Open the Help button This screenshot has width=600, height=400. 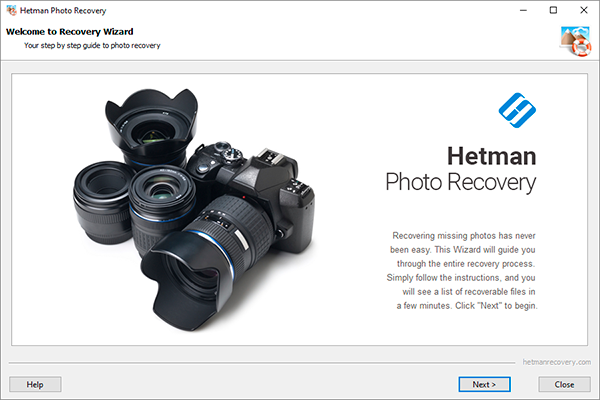pyautogui.click(x=35, y=384)
